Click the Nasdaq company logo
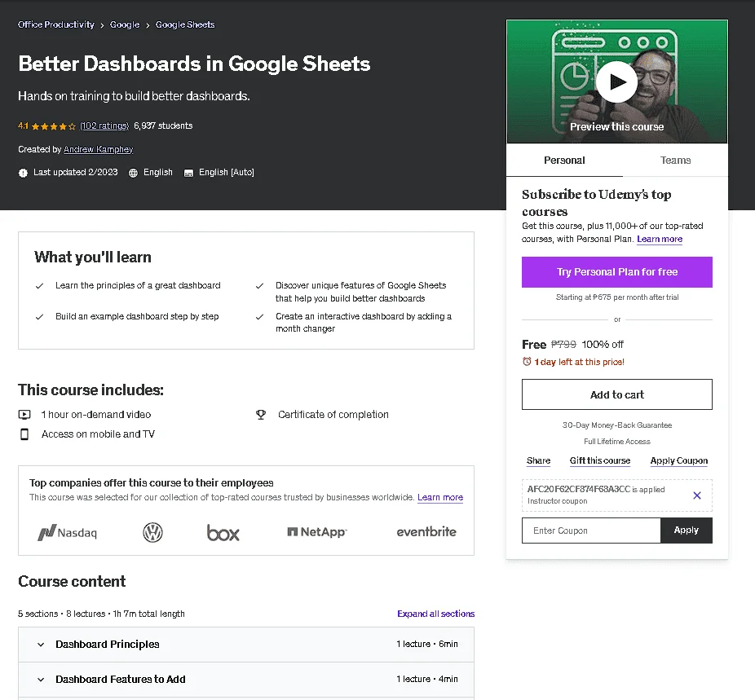This screenshot has height=700, width=755. (x=68, y=533)
